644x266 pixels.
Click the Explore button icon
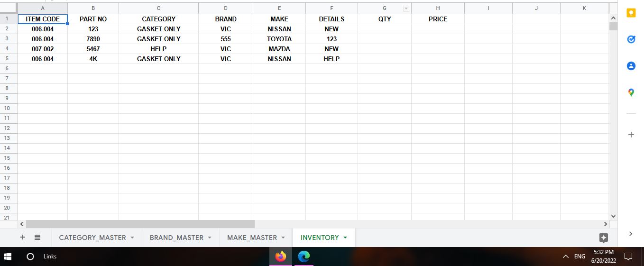603,238
